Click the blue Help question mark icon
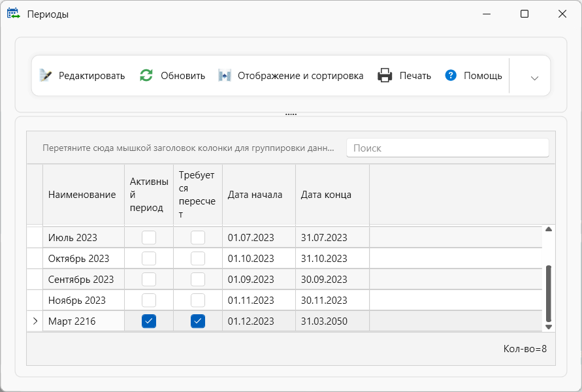Screen dimensions: 582x392 451,75
